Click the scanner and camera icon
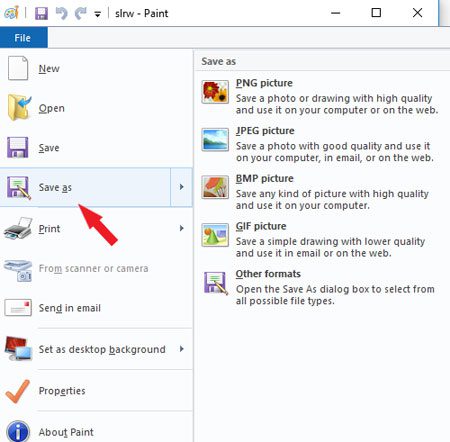This screenshot has height=442, width=450. (x=18, y=270)
